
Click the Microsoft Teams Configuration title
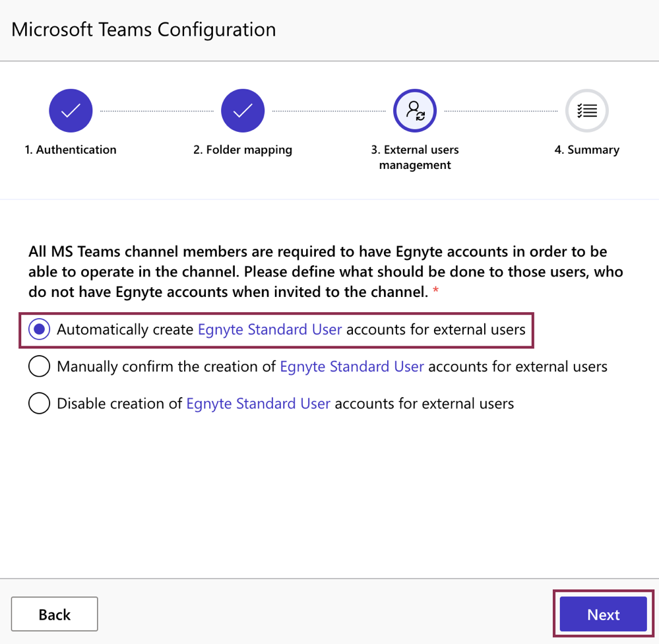[x=144, y=30]
